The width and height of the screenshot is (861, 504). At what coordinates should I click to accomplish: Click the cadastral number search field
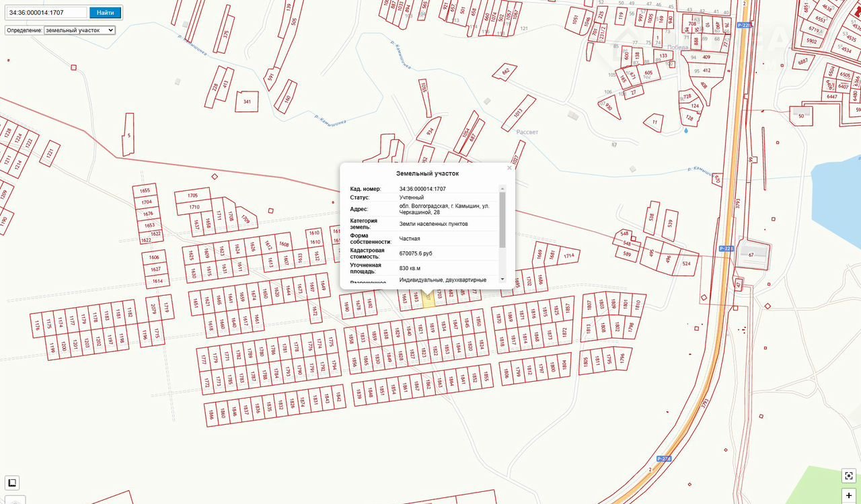(x=46, y=13)
